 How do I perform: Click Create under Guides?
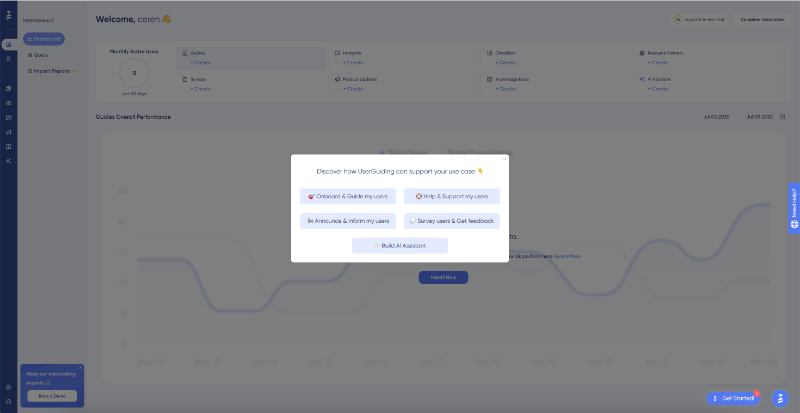pos(201,63)
